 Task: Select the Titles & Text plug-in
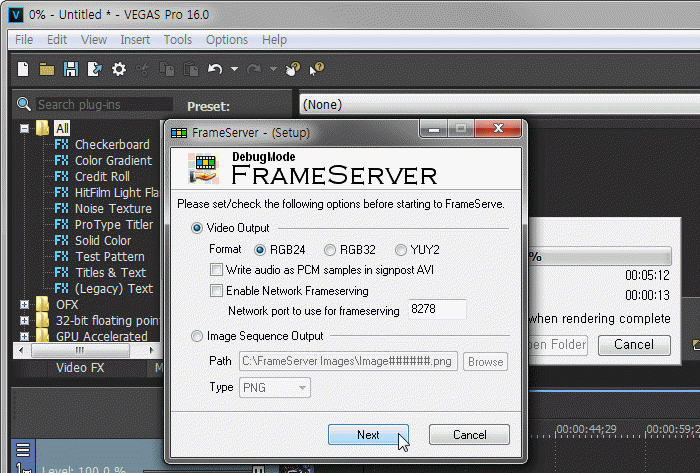click(x=110, y=273)
